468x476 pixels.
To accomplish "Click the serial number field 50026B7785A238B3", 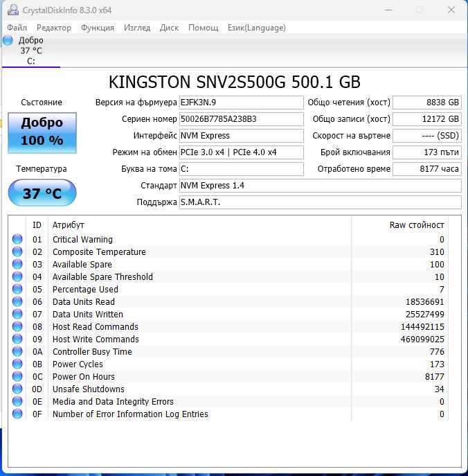I will click(242, 119).
